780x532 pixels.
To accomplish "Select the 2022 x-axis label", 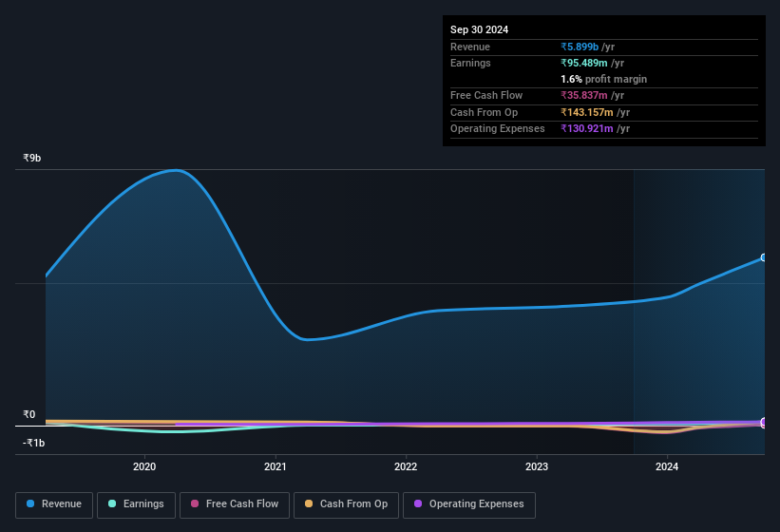I will pyautogui.click(x=406, y=466).
